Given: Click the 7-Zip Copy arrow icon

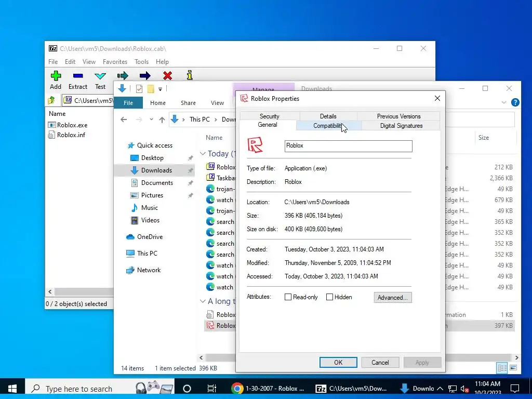Looking at the screenshot, I should pos(123,75).
